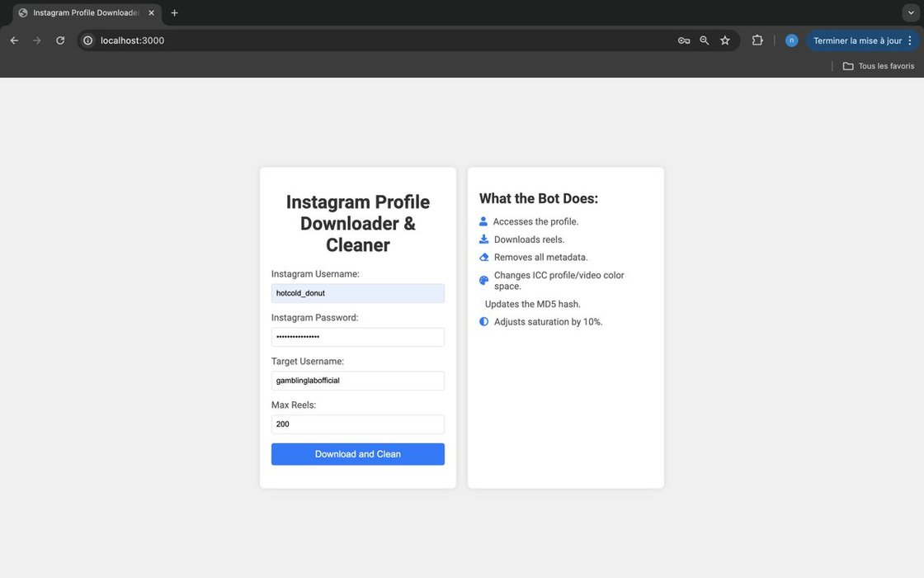The height and width of the screenshot is (578, 924).
Task: Open the Extensions puzzle icon
Action: 757,40
